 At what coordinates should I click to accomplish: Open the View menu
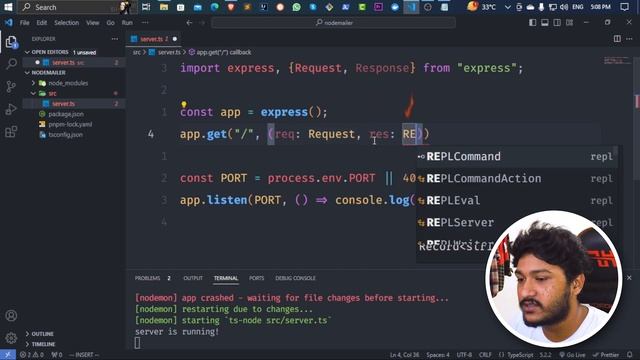93,23
